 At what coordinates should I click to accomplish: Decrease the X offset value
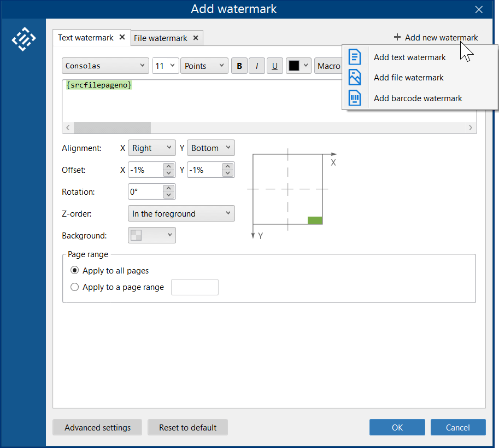click(x=169, y=173)
